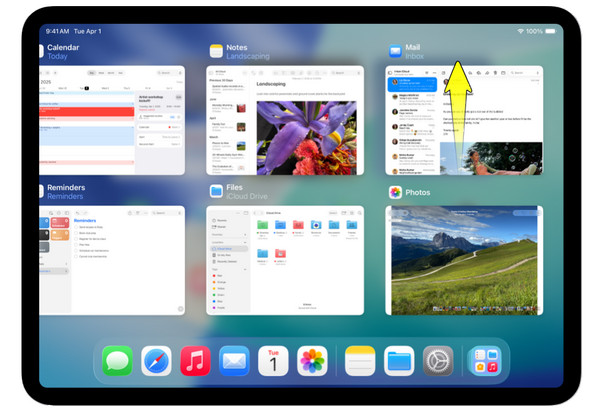The width and height of the screenshot is (600, 411).
Task: Tap the "Calendar" title above its card
Action: click(63, 47)
